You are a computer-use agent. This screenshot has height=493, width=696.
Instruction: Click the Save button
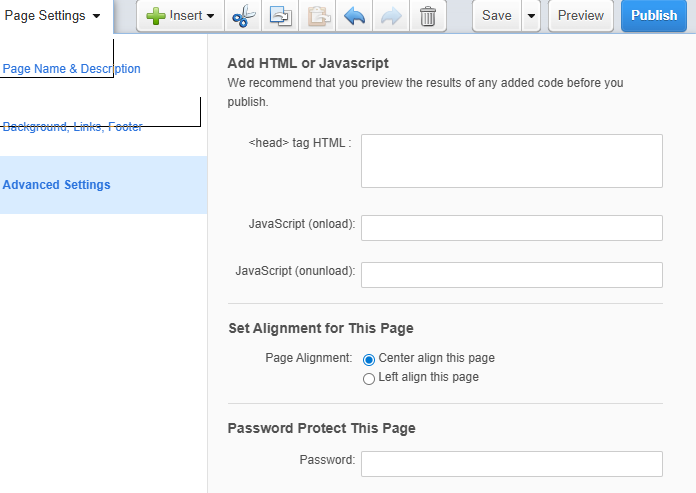point(497,16)
